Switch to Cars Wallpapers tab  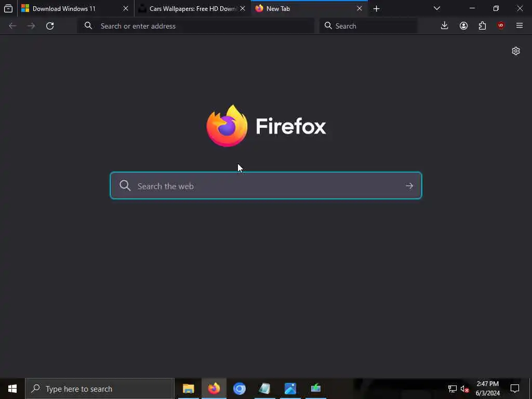[192, 8]
